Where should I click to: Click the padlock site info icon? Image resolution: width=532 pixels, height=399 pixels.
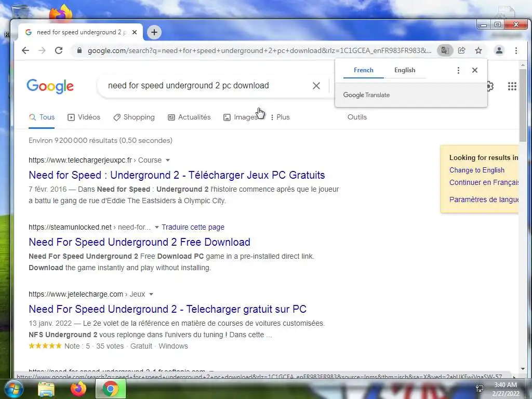[x=79, y=50]
